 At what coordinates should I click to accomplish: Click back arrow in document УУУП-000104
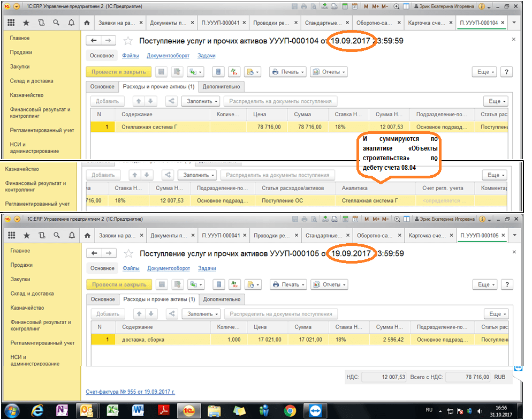94,41
